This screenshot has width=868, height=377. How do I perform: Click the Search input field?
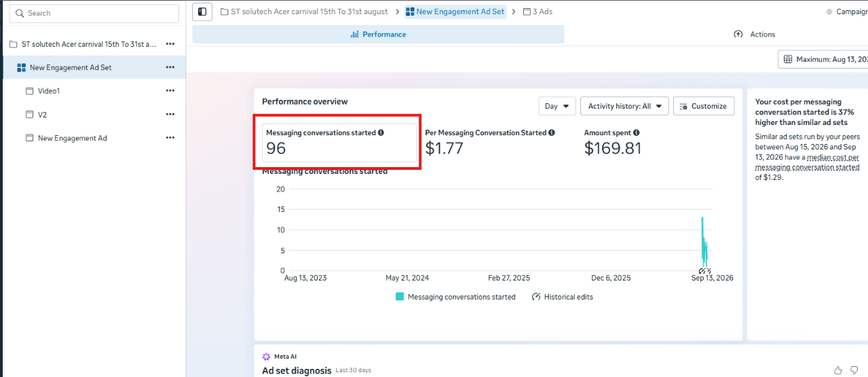pos(94,13)
